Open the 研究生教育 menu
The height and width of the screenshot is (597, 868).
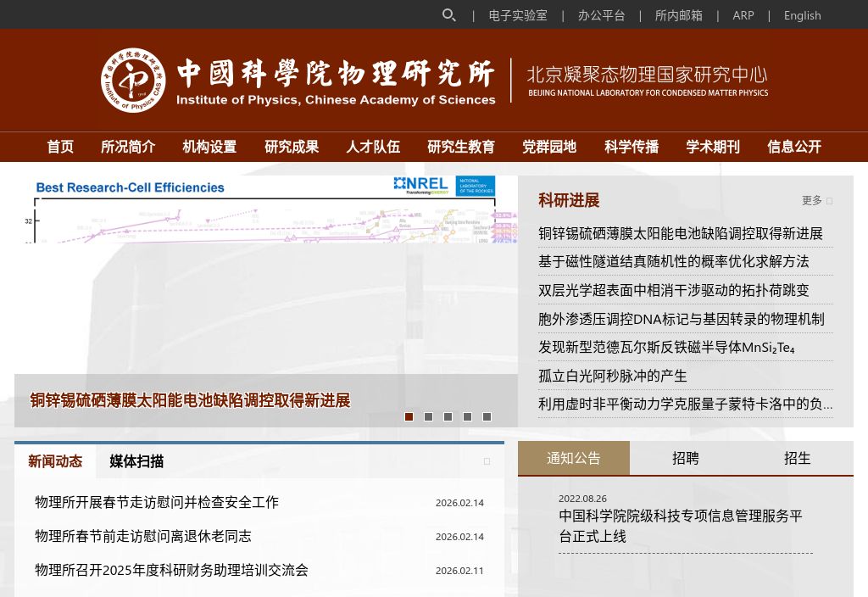[461, 147]
